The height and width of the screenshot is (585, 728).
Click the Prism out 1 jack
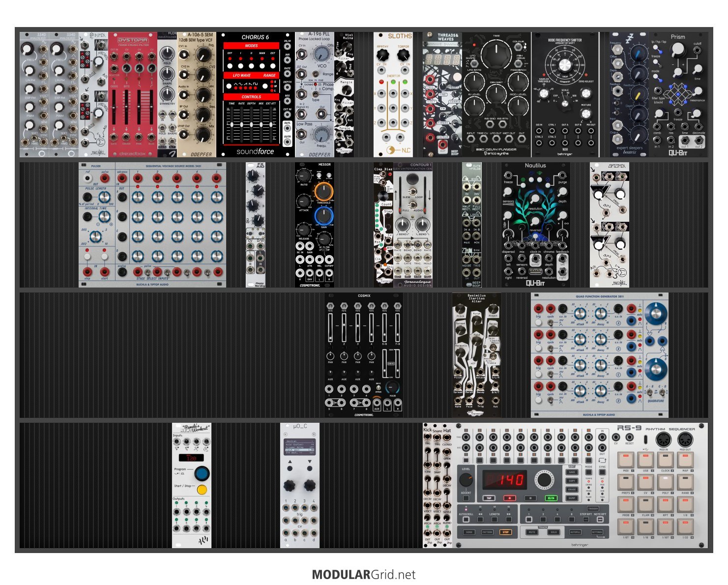coord(685,141)
